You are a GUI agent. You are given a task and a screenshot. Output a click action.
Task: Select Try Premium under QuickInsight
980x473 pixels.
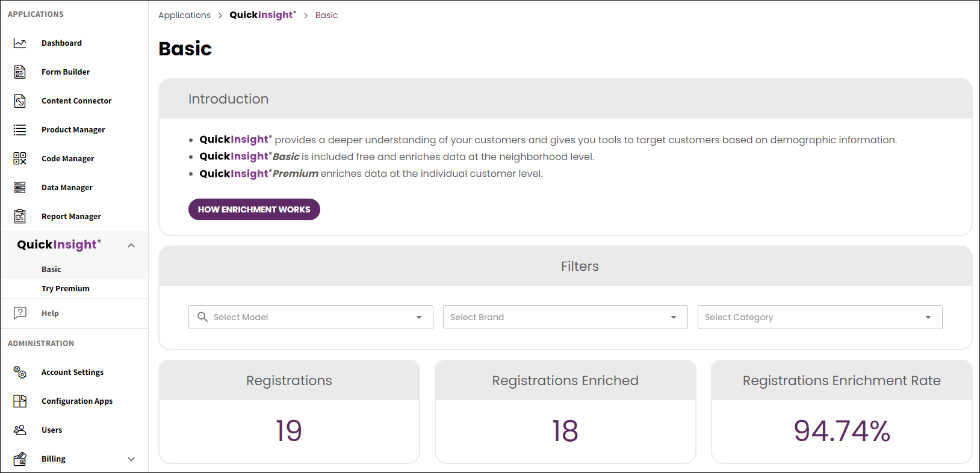pos(66,289)
